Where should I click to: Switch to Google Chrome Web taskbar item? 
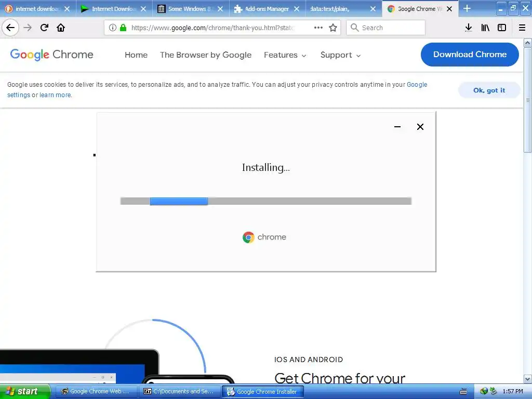pyautogui.click(x=96, y=392)
